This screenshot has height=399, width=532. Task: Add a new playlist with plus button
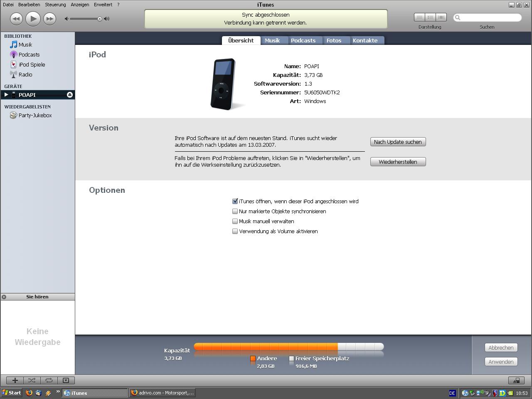15,380
